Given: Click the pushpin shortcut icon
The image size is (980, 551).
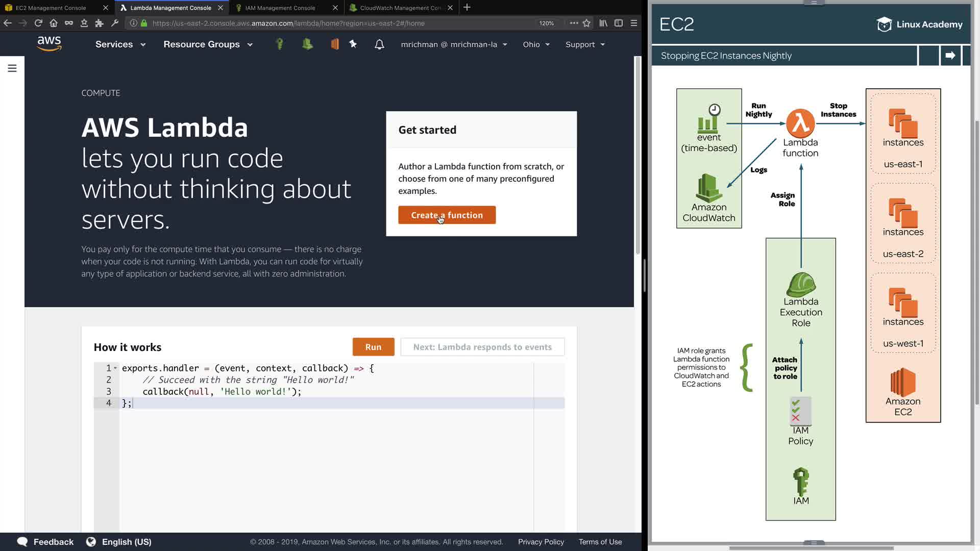Looking at the screenshot, I should [x=353, y=44].
